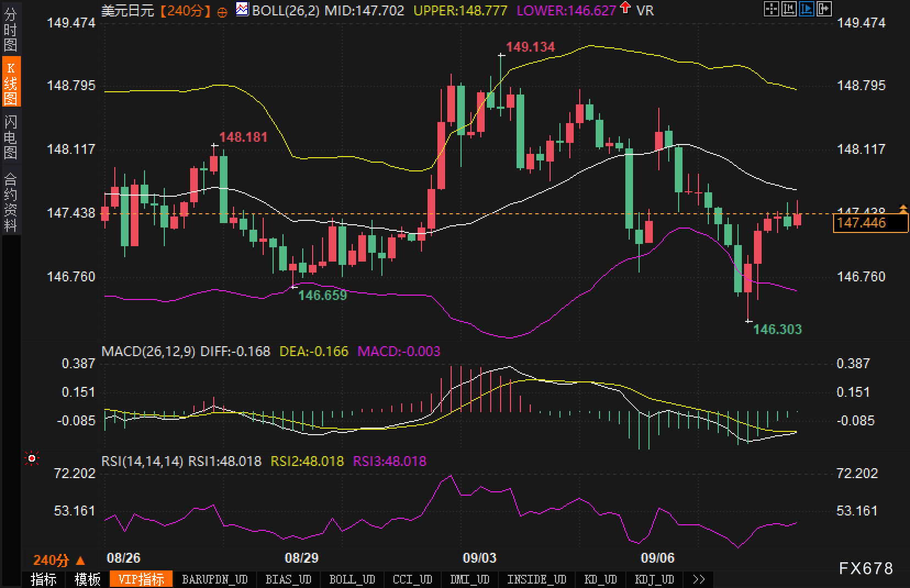Toggle the 分时图 view in left sidebar
The height and width of the screenshot is (588, 910).
[x=10, y=30]
